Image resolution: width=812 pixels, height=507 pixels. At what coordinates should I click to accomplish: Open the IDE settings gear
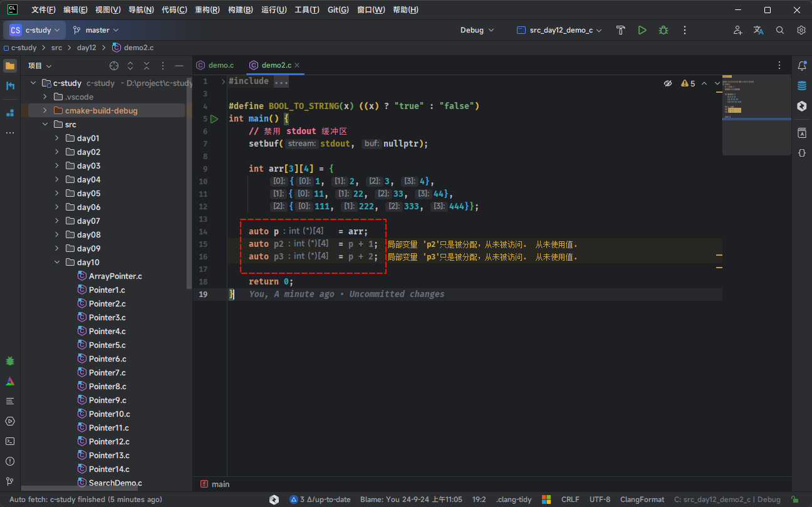pos(801,30)
